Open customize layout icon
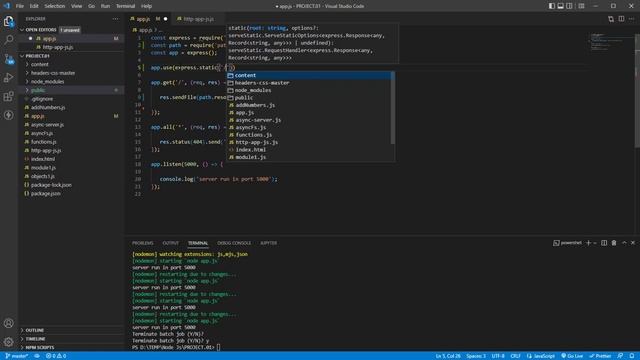Screen dimensions: 640x360 pyautogui.click(x=581, y=6)
